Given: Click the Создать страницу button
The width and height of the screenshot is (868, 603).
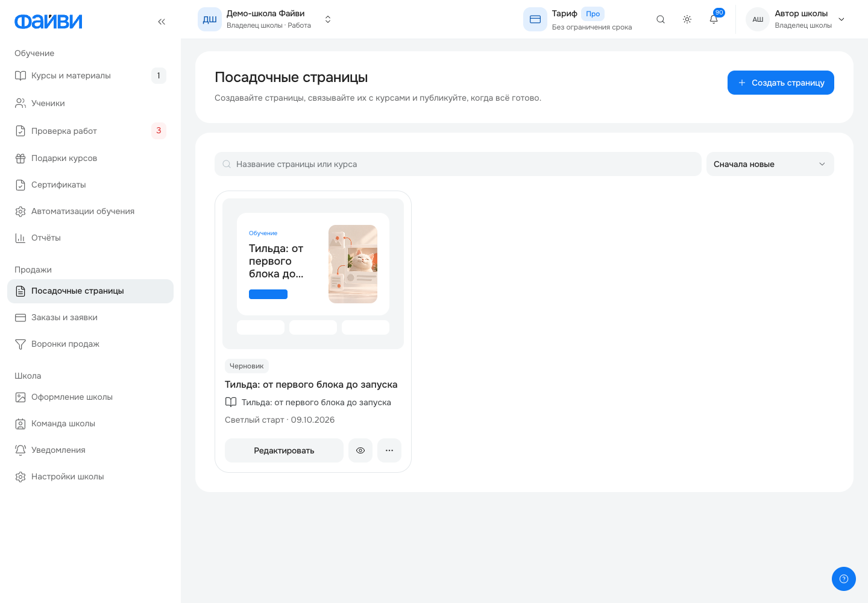Looking at the screenshot, I should point(781,83).
